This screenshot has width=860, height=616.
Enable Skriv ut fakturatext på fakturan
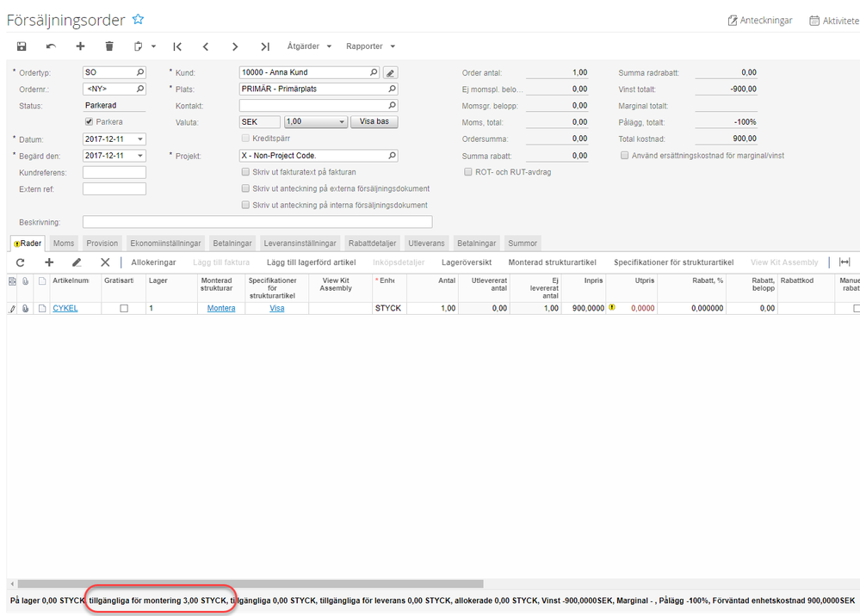pyautogui.click(x=245, y=172)
